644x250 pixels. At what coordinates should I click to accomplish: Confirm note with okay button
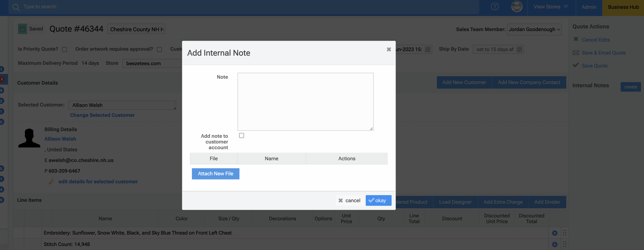click(378, 200)
